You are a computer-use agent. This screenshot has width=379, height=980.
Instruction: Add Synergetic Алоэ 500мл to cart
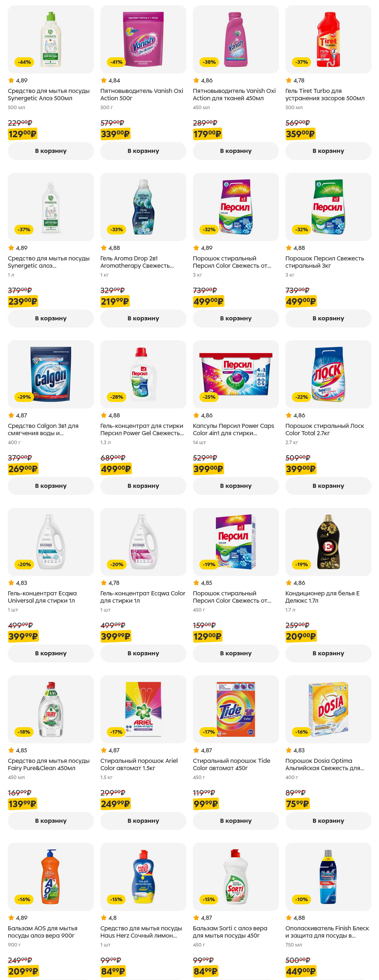(51, 151)
